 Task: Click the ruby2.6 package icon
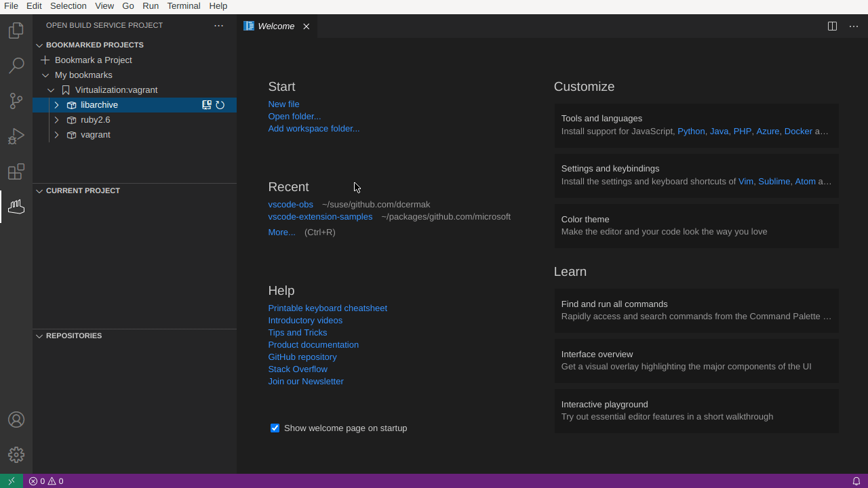[x=71, y=120]
